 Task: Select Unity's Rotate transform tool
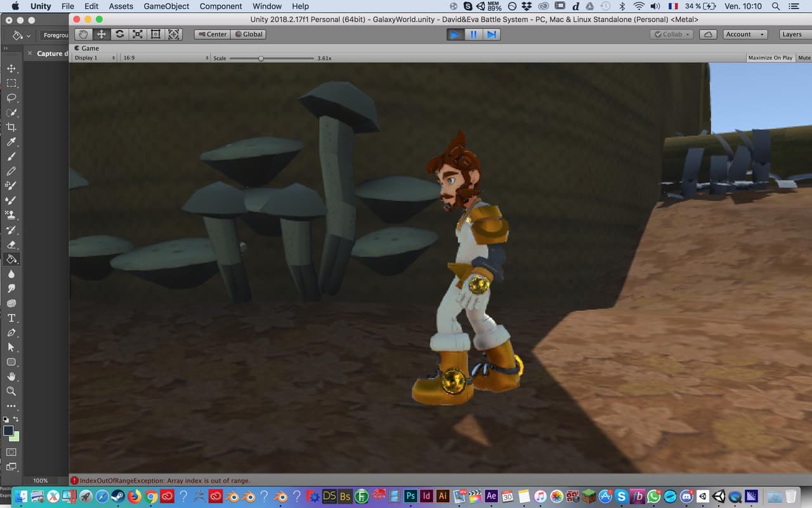coord(119,34)
